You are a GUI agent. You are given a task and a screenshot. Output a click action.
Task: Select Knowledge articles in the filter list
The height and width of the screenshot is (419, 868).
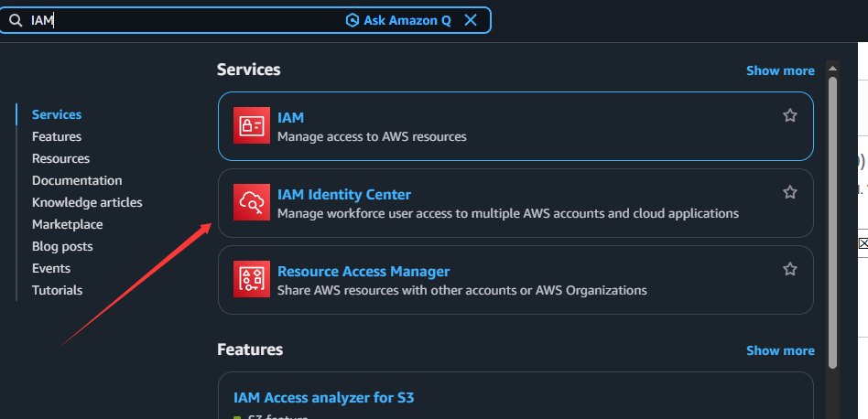pos(87,202)
